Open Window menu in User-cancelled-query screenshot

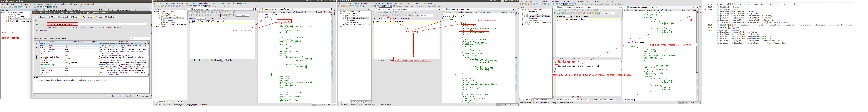pos(605,1)
